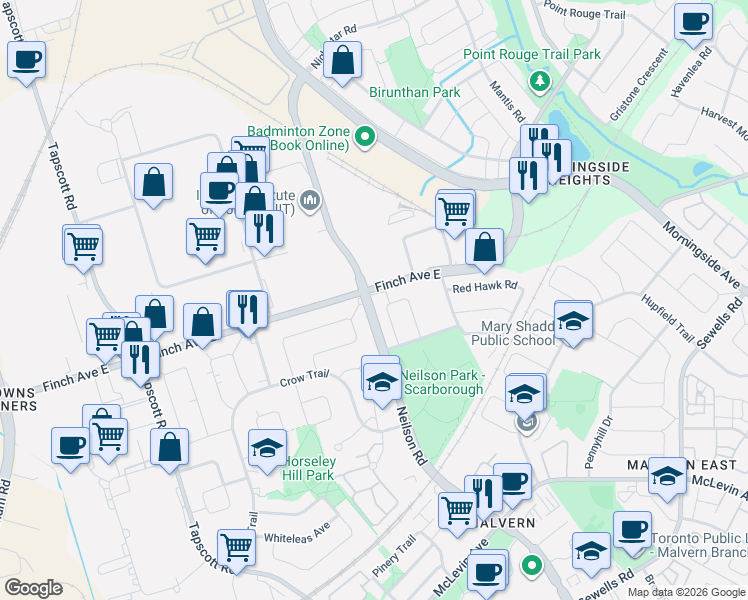Click the school marker at the bottom near Sewells Rd
The height and width of the screenshot is (600, 748).
click(592, 552)
